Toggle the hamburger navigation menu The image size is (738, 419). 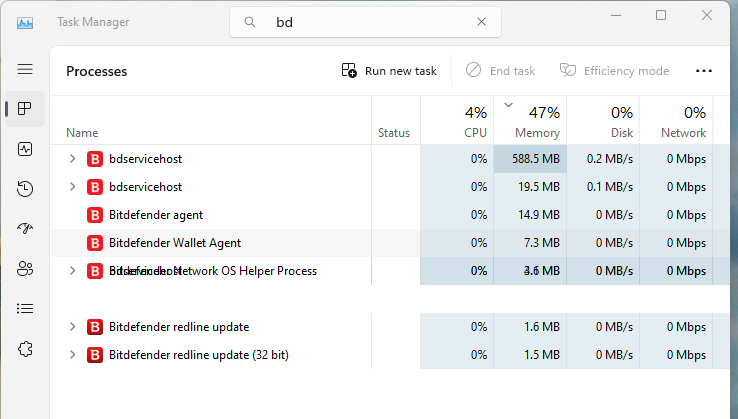coord(26,69)
